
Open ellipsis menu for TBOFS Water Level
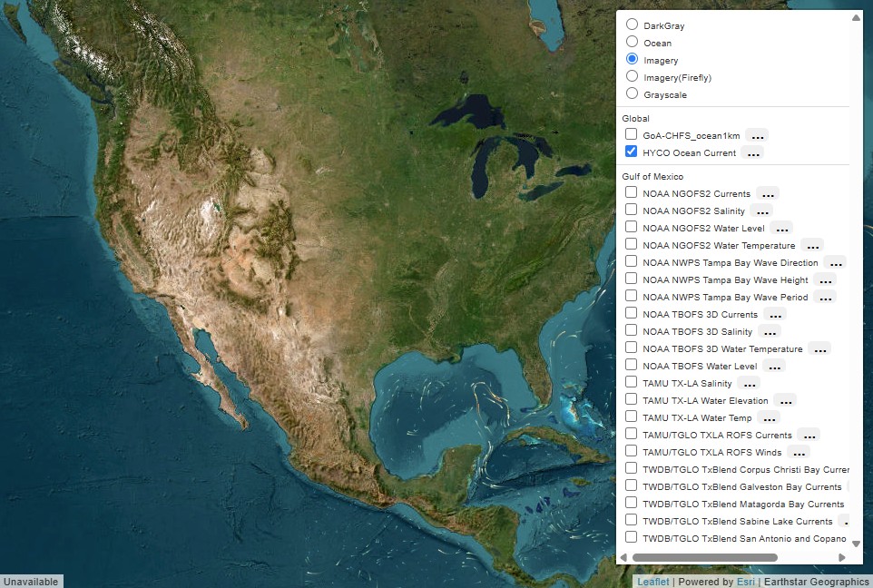[774, 367]
